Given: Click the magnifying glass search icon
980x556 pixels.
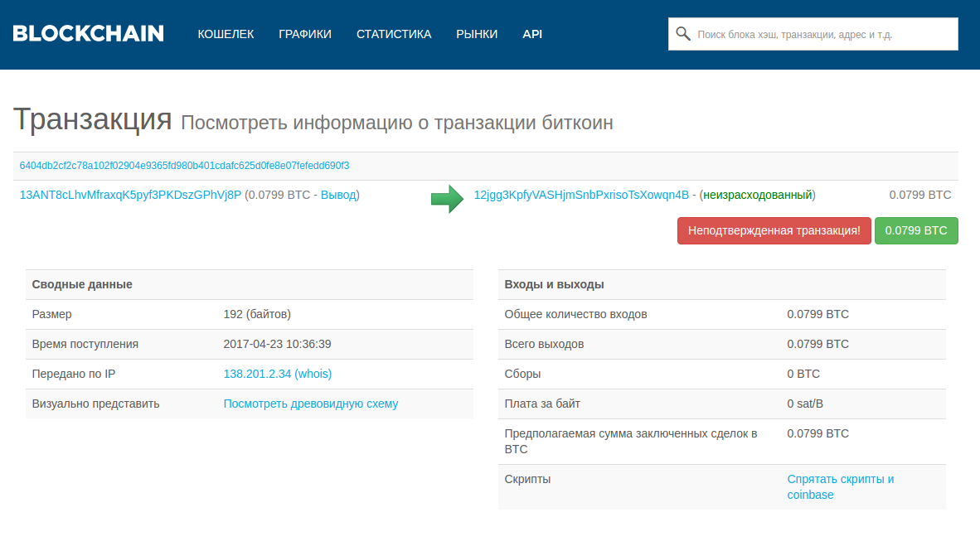Looking at the screenshot, I should coord(683,33).
